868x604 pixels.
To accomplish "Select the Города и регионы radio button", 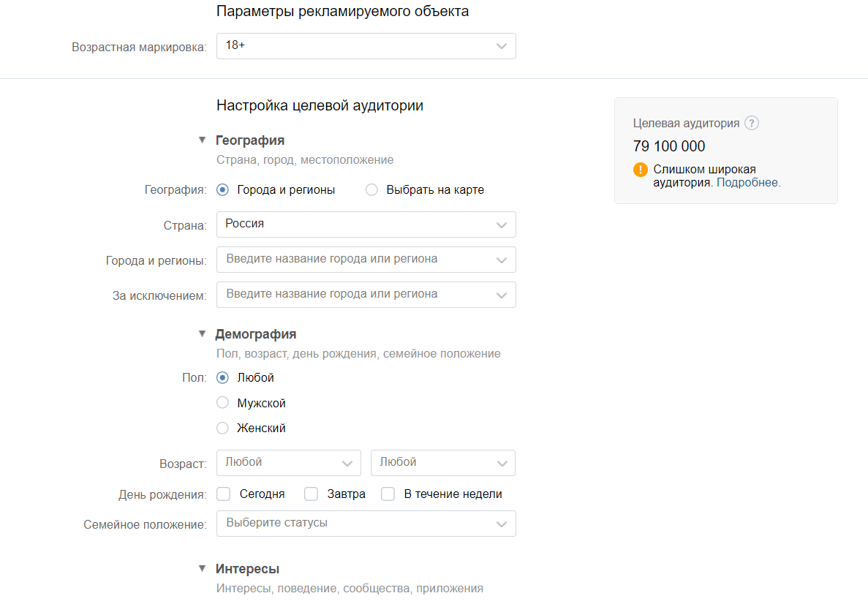I will tap(223, 190).
